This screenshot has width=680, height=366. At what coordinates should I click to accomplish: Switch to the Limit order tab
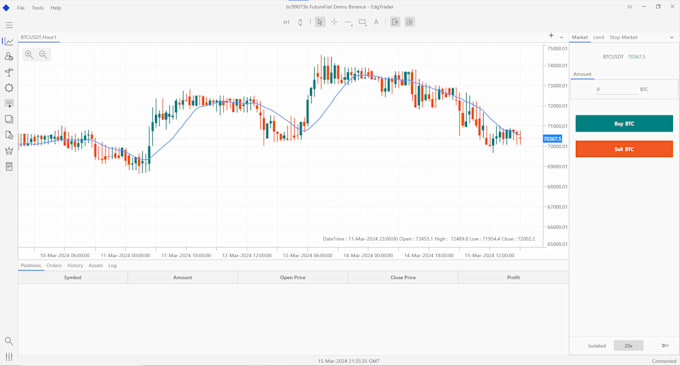[x=598, y=38]
